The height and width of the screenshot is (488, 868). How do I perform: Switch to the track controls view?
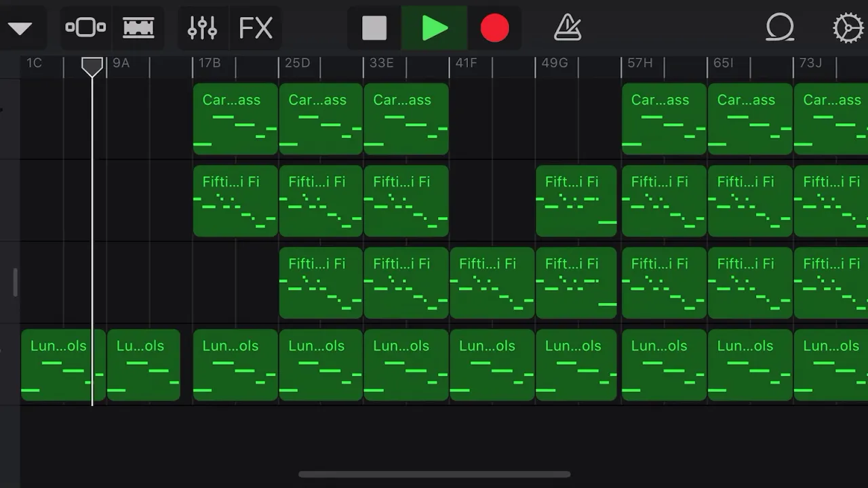[85, 28]
